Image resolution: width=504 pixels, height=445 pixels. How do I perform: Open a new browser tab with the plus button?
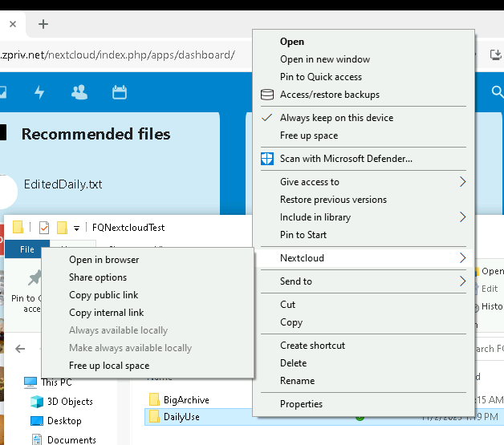[43, 24]
